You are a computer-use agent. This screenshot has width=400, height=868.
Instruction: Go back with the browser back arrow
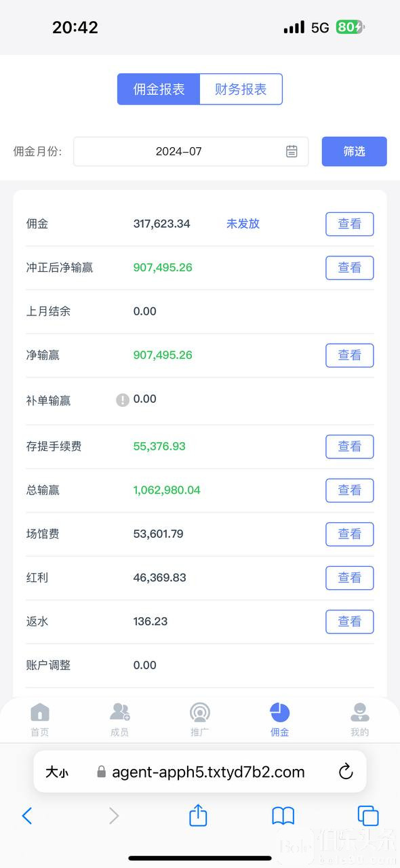pyautogui.click(x=27, y=816)
